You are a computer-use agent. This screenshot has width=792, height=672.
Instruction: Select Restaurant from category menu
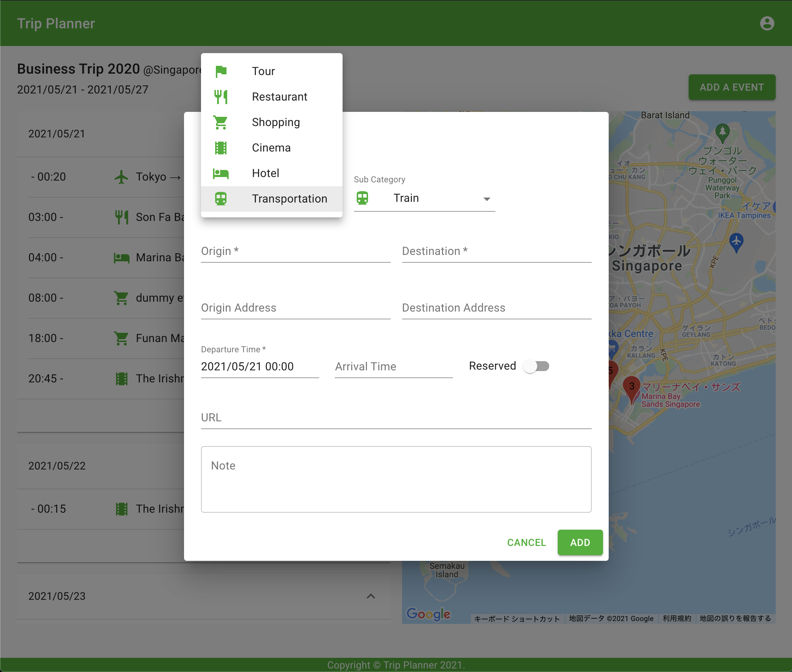point(272,97)
